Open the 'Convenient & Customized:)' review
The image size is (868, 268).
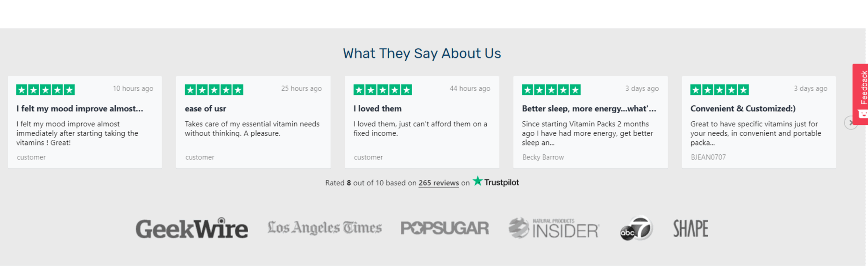743,109
